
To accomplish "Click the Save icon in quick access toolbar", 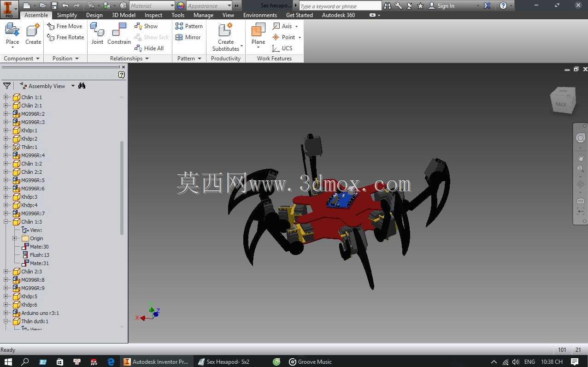I will (x=54, y=6).
